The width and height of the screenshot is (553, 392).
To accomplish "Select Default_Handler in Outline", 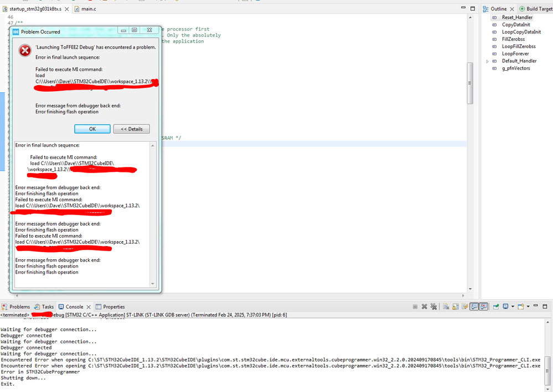I will [519, 61].
